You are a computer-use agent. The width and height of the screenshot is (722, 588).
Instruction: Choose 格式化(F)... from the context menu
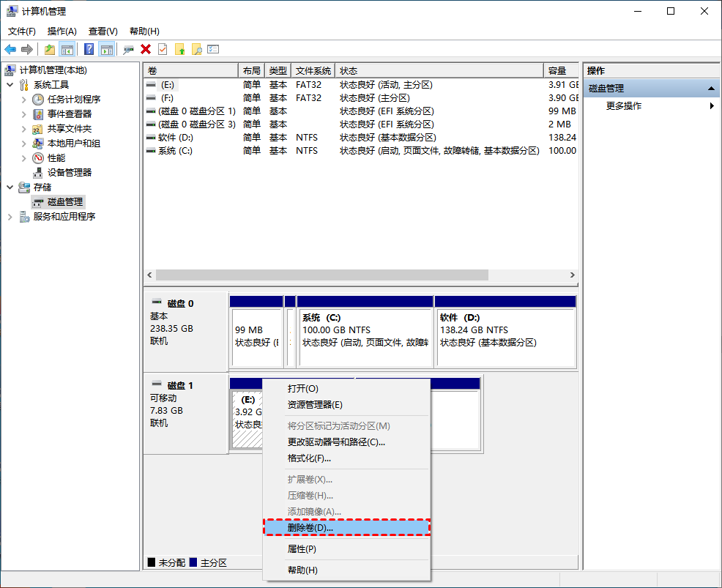pos(346,458)
